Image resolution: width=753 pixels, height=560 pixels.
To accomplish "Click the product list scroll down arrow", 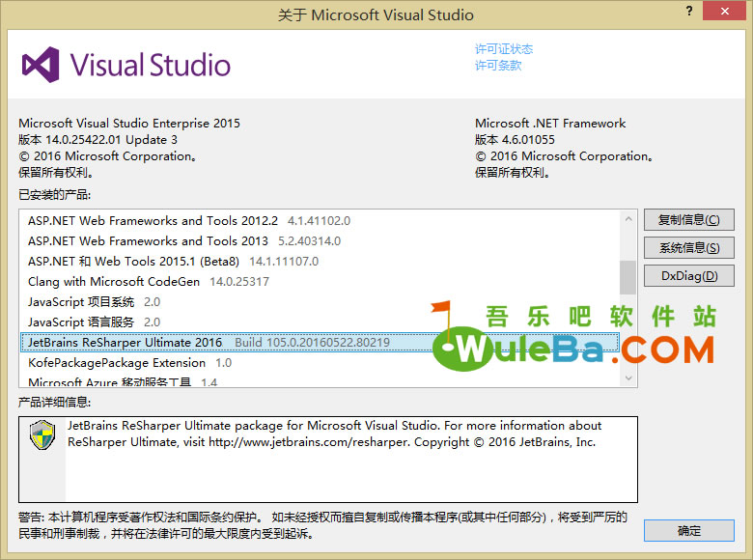I will coord(628,378).
